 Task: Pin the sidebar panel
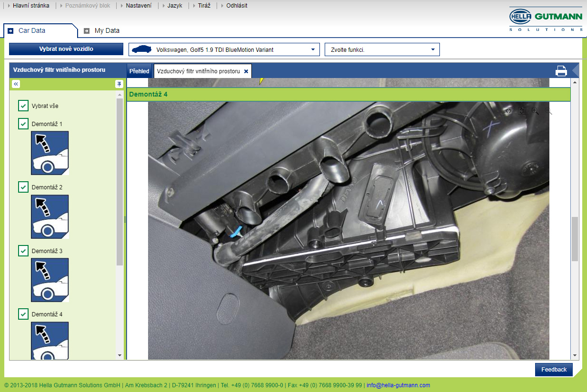pyautogui.click(x=119, y=84)
